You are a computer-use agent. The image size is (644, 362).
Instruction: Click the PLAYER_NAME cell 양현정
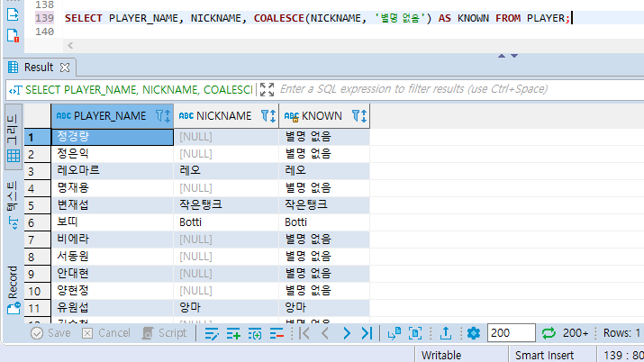tap(112, 291)
